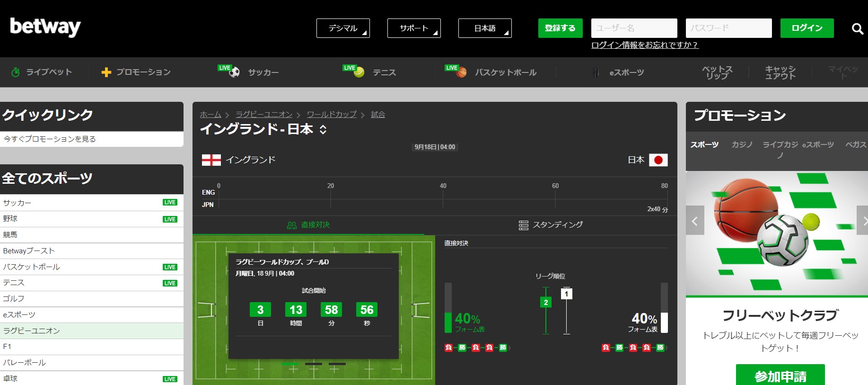Image resolution: width=868 pixels, height=385 pixels.
Task: Click the スタンディング table icon
Action: click(x=523, y=225)
